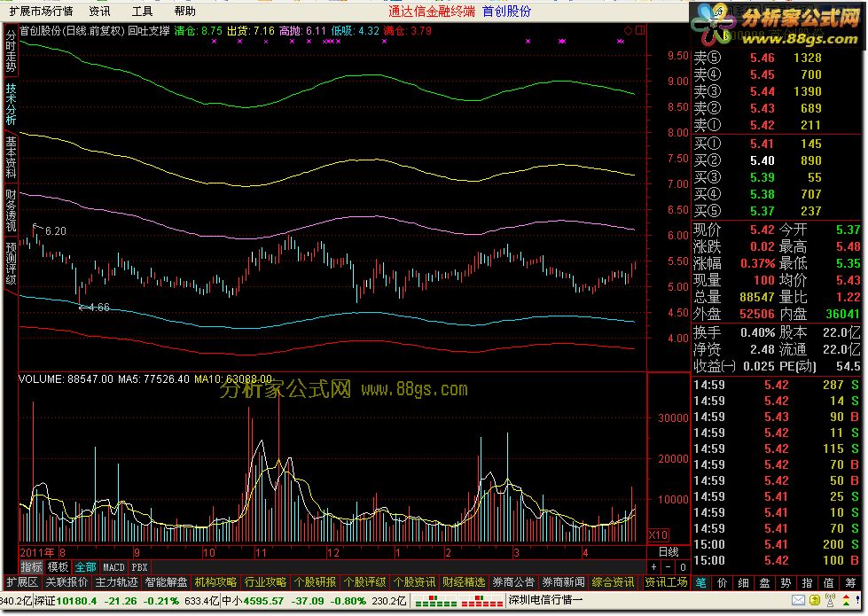The image size is (868, 616).
Task: Open the 资讯工场 bottom tab
Action: pos(667,582)
